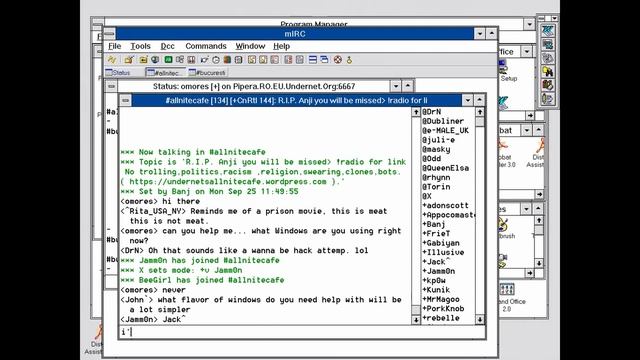Click the chat area scroll down arrow
Viewport: 640px width, 360px height.
point(416,320)
